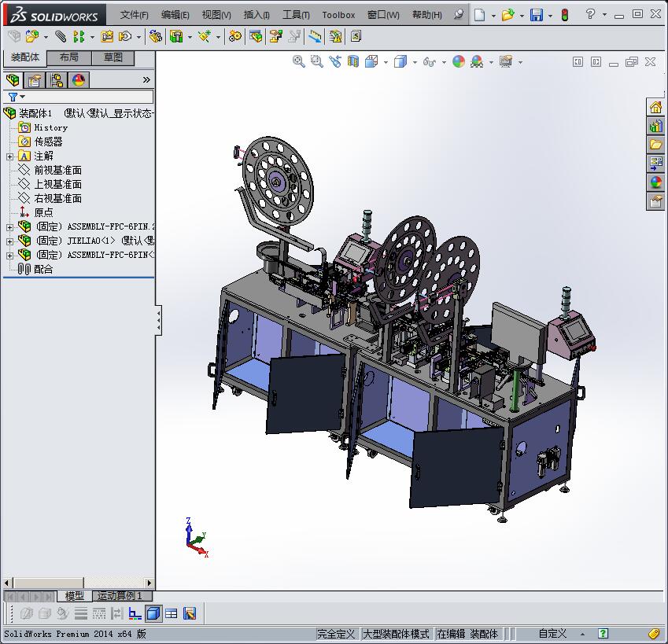Open the 工具(T) menu
The image size is (668, 644).
296,15
